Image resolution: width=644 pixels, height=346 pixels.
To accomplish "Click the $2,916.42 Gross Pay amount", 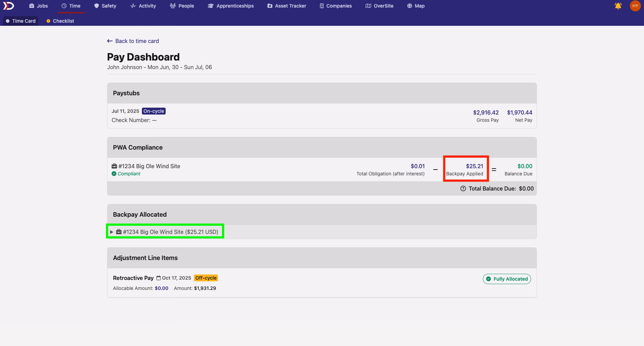I will (486, 112).
